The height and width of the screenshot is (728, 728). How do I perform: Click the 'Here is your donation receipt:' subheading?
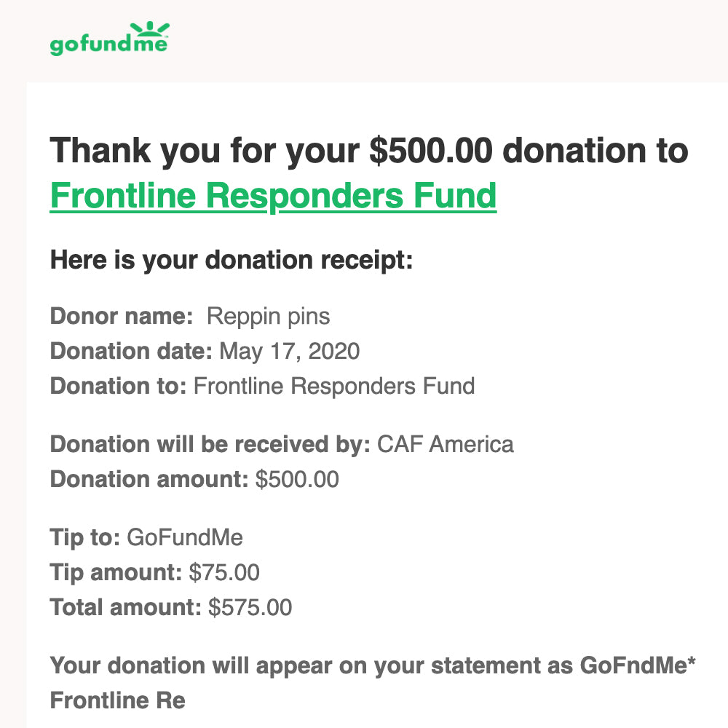pyautogui.click(x=232, y=260)
